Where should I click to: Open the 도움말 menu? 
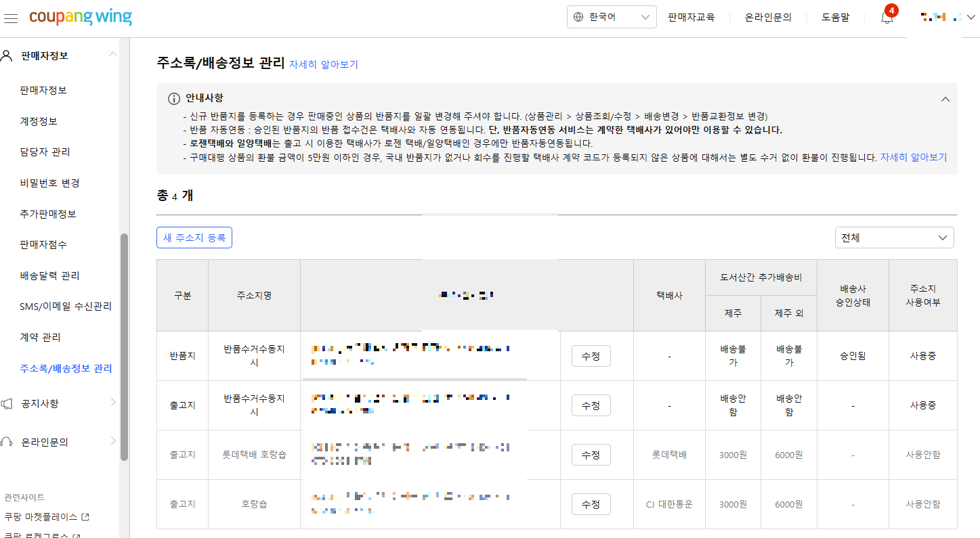click(x=835, y=18)
